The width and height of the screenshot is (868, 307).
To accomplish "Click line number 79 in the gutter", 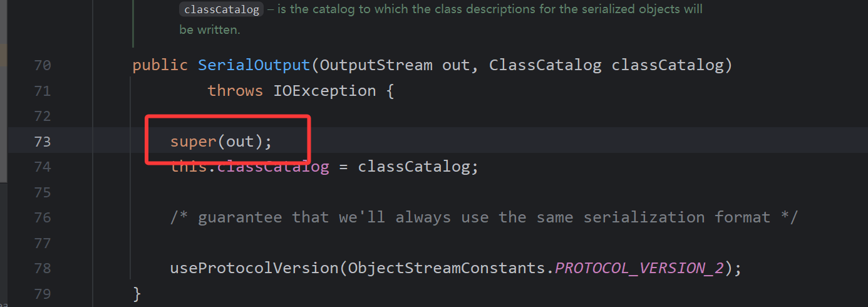I will (x=43, y=293).
